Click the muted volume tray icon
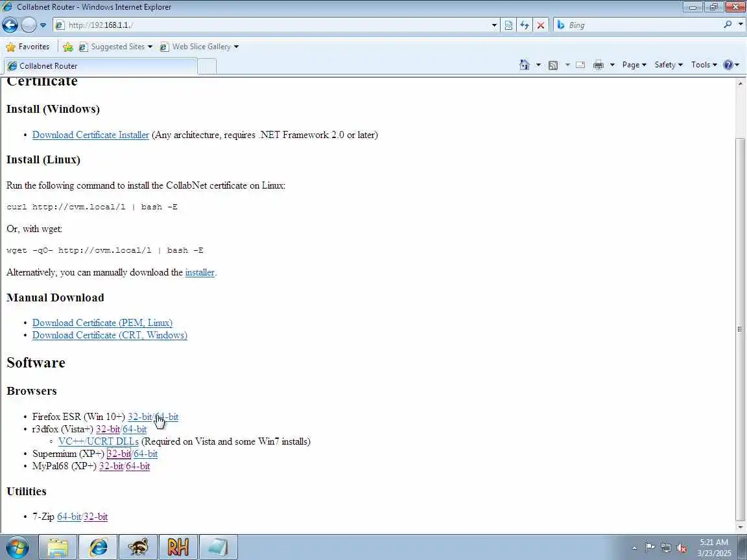 682,548
